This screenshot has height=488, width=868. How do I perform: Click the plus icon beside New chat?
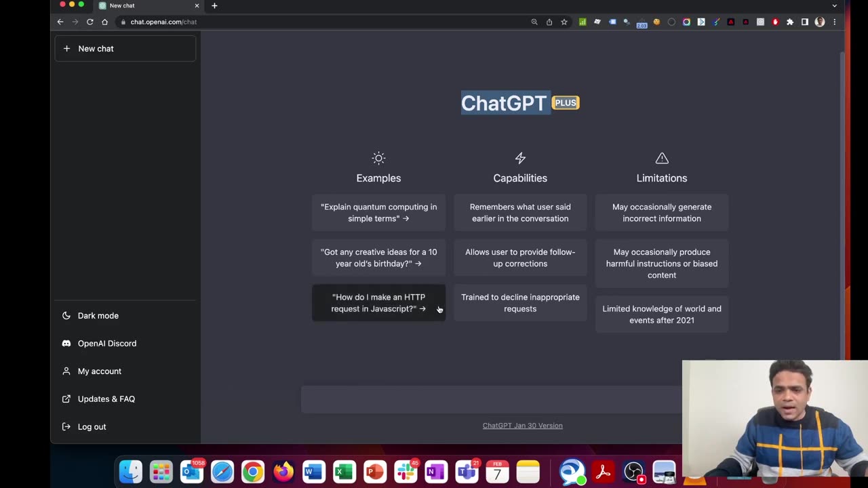point(66,49)
